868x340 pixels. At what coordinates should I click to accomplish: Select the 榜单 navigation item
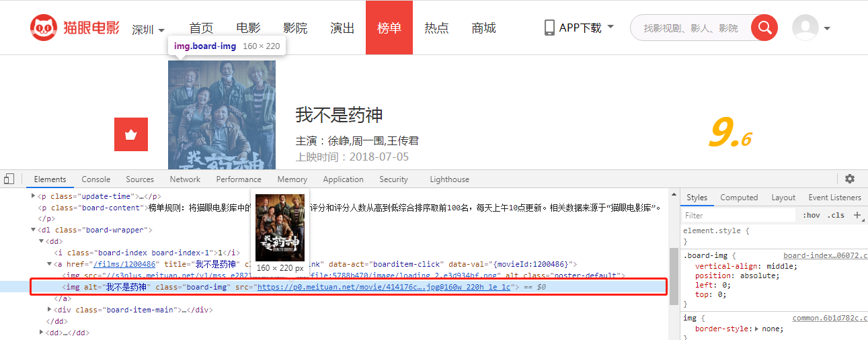pos(389,28)
